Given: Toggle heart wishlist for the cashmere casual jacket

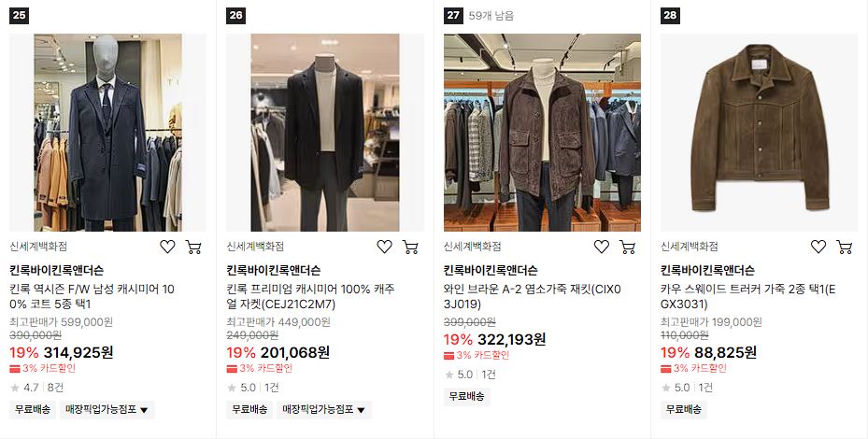Looking at the screenshot, I should pos(384,247).
